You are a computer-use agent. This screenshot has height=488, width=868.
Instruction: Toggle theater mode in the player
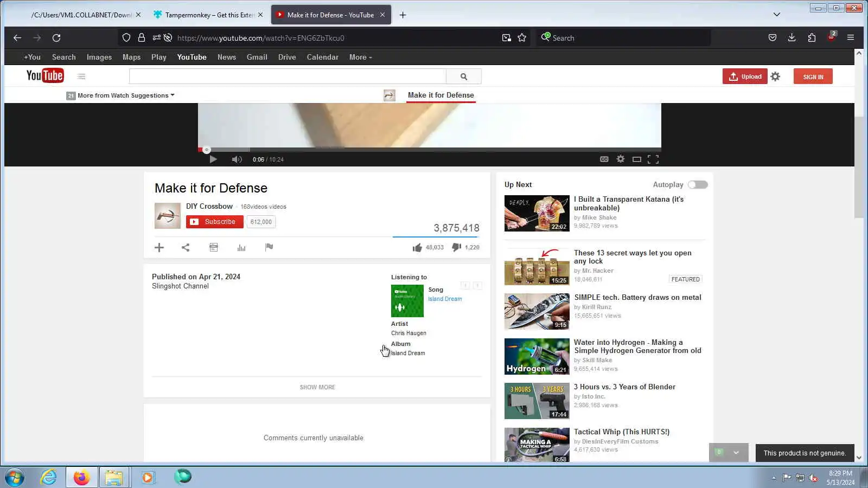[x=637, y=159]
